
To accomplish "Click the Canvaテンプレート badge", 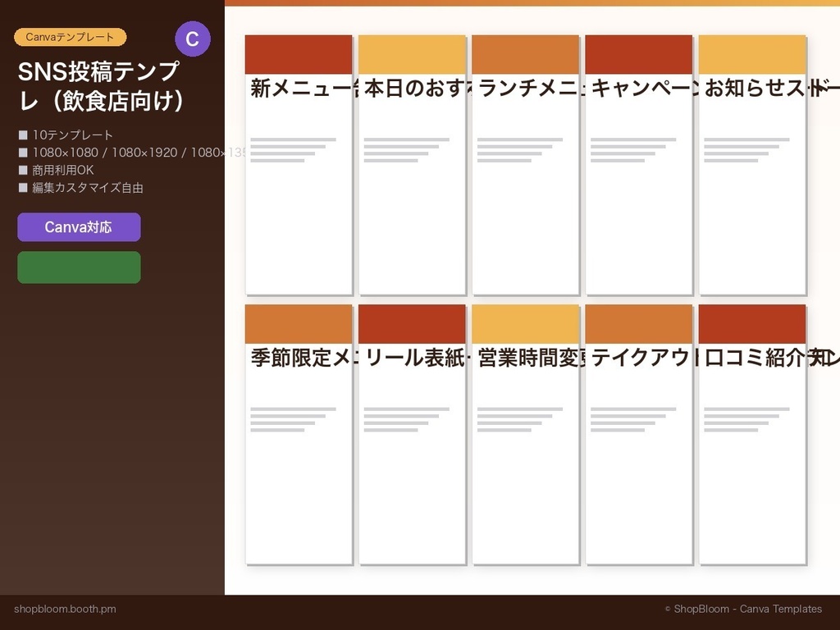I will pyautogui.click(x=70, y=37).
